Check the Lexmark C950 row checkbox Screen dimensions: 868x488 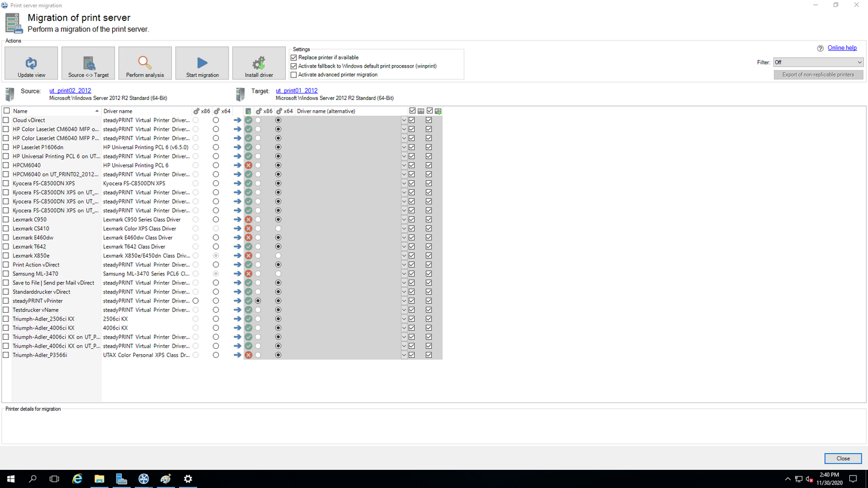(7, 219)
